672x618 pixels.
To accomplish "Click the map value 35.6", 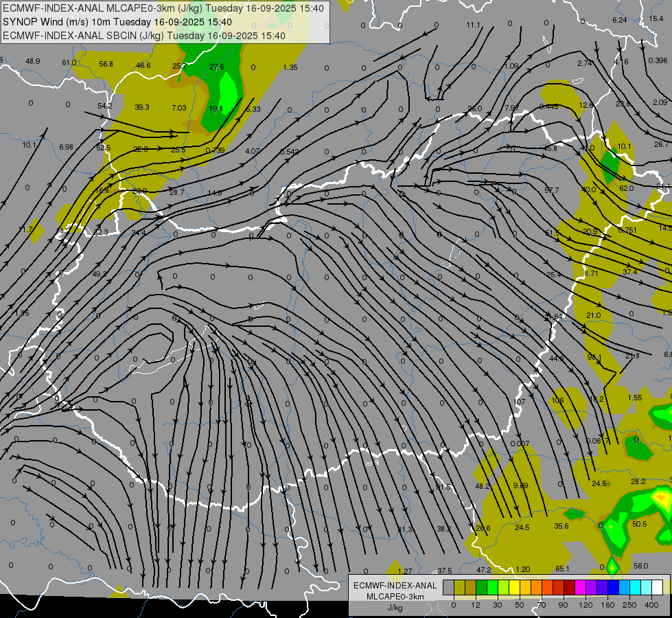I will [x=561, y=526].
